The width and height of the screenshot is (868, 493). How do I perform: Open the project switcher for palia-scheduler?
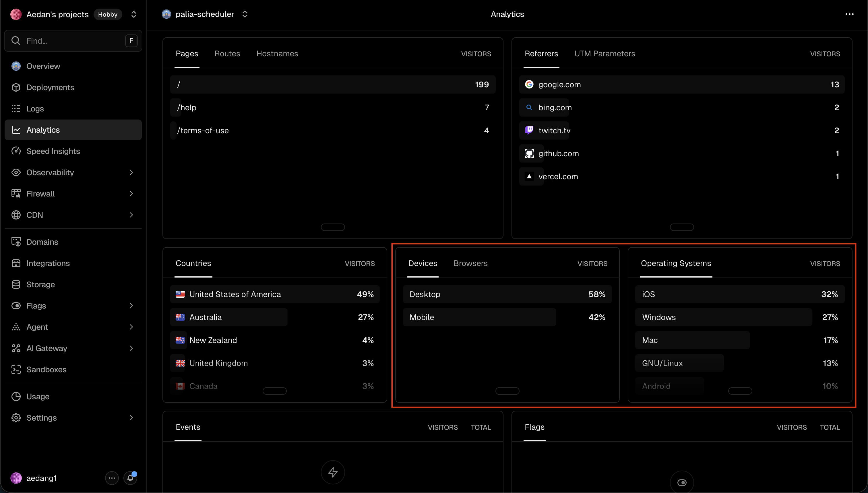tap(245, 14)
